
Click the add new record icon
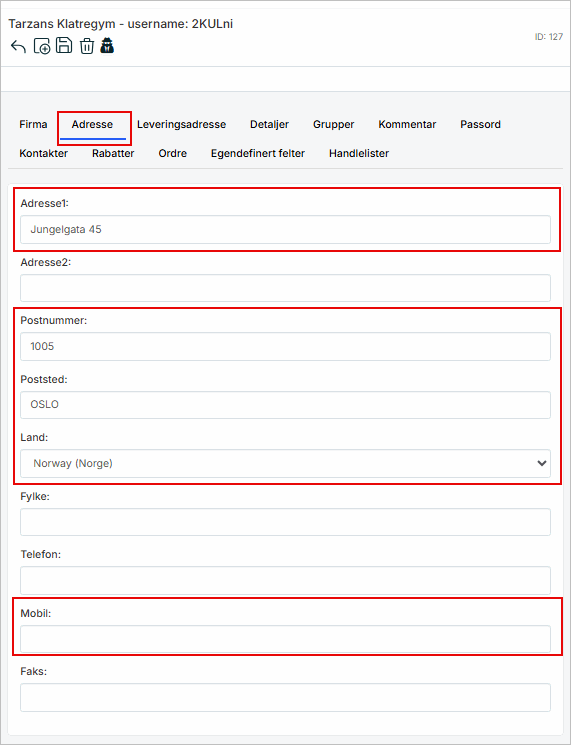pyautogui.click(x=42, y=47)
